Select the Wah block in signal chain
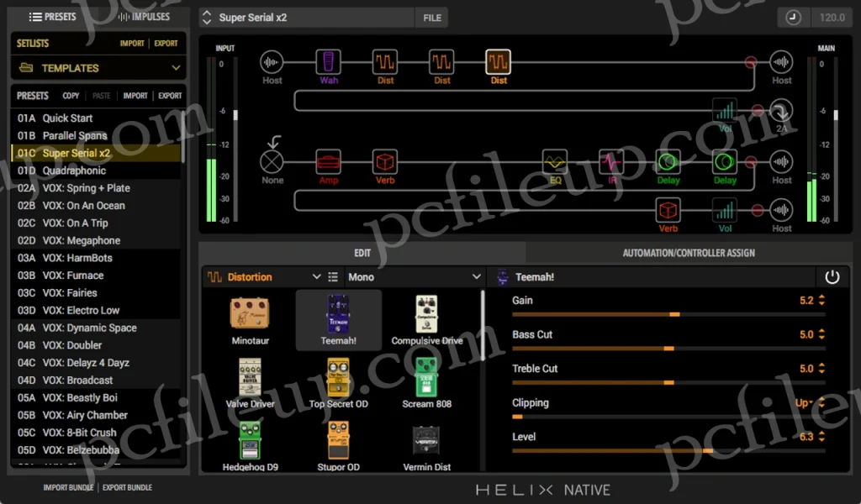The image size is (861, 504). point(329,62)
